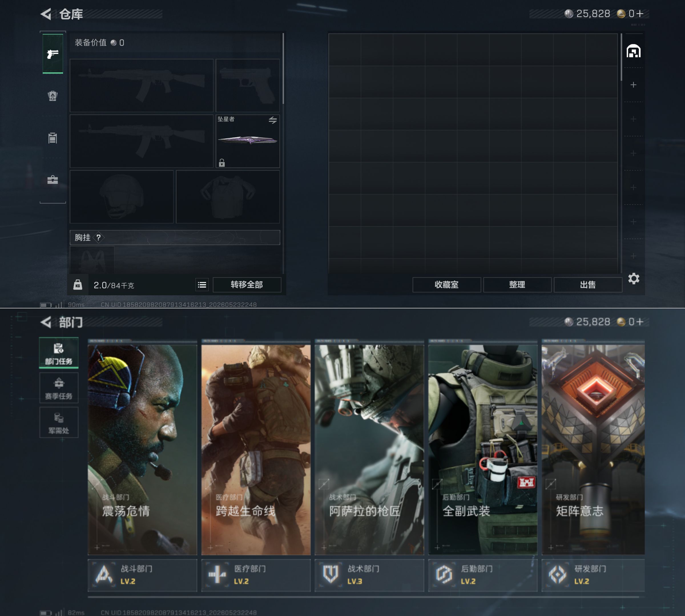
Task: Click the 82ms latency readout
Action: 76,613
